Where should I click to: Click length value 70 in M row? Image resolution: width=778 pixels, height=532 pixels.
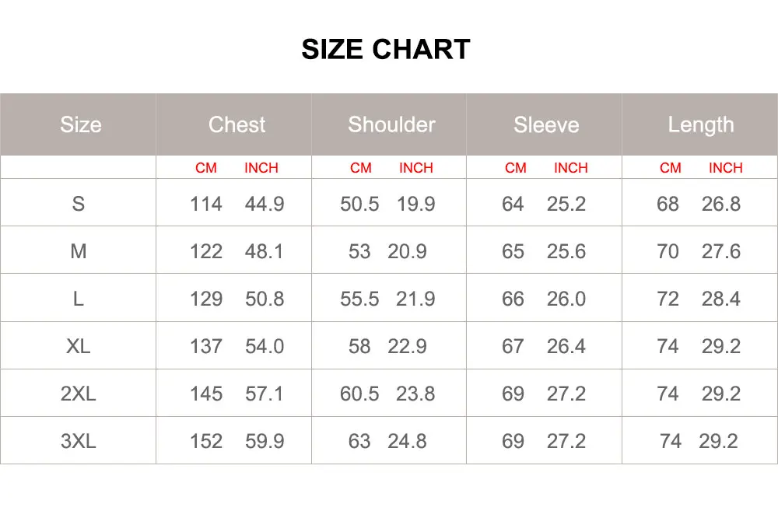pyautogui.click(x=668, y=251)
